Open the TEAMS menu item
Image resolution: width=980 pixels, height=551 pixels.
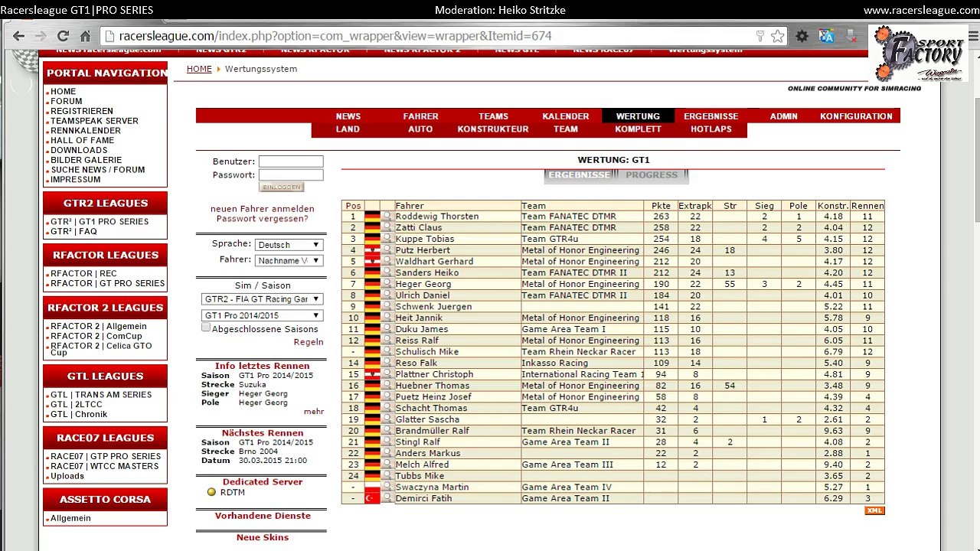(493, 116)
